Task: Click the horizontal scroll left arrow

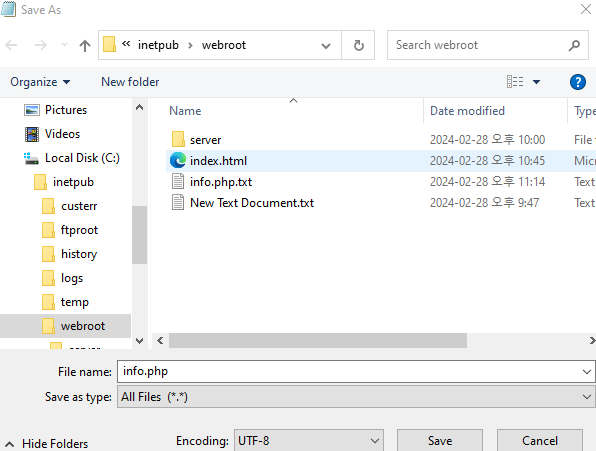Action: [160, 340]
